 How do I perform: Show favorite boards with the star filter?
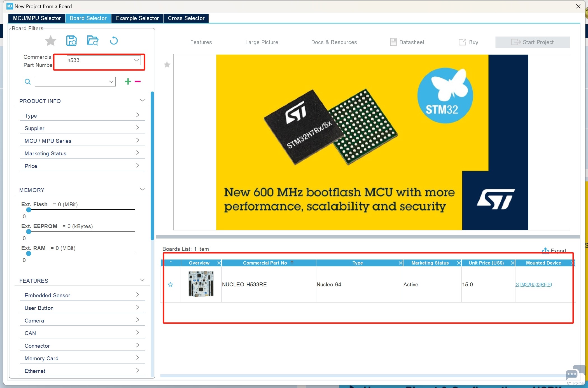pyautogui.click(x=51, y=41)
